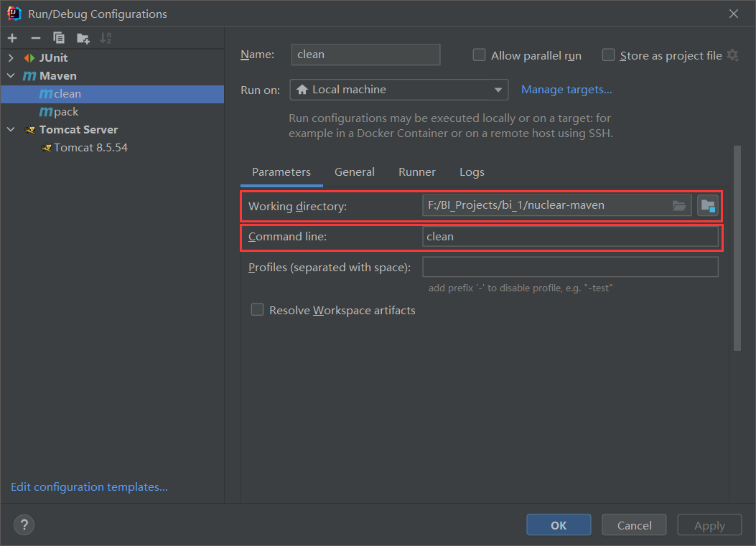
Task: Check Resolve Workspace artifacts option
Action: coord(257,310)
